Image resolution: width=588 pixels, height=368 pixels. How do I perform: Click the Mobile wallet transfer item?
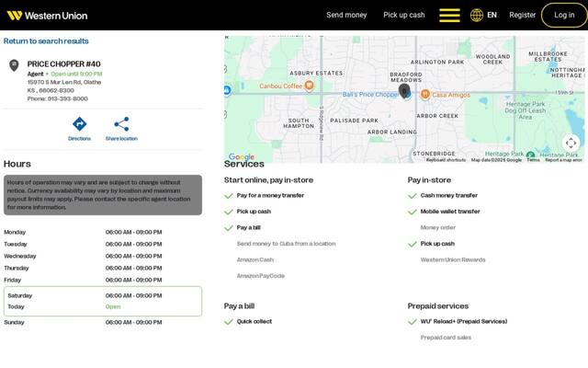[450, 212]
